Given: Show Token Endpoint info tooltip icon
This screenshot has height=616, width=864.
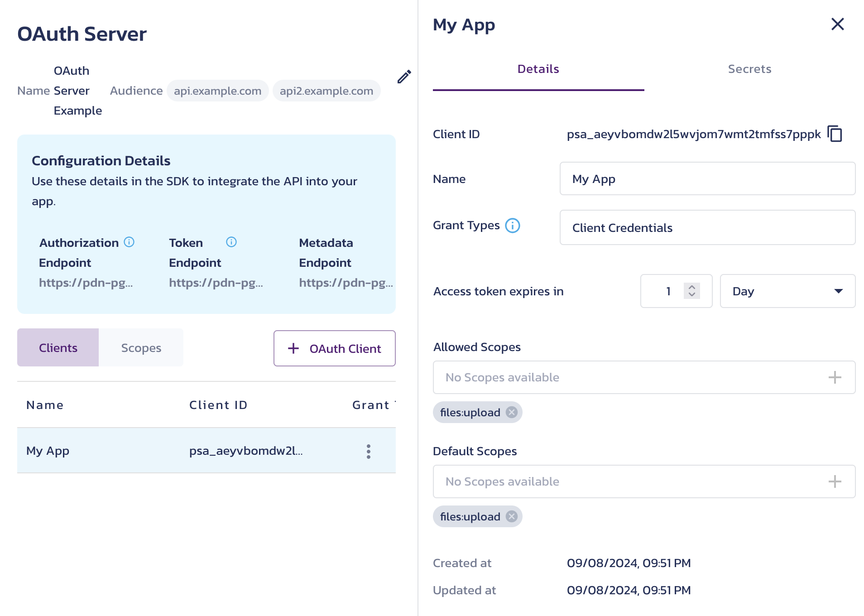Looking at the screenshot, I should [231, 242].
